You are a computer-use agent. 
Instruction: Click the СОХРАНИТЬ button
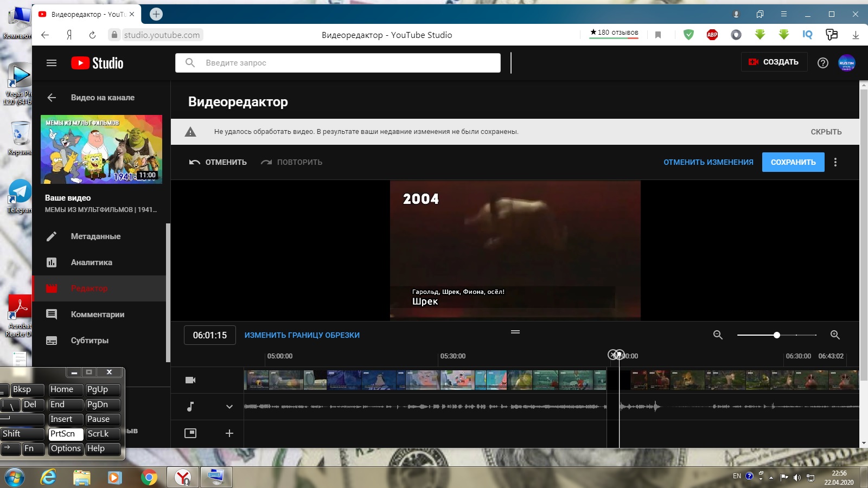pos(793,162)
